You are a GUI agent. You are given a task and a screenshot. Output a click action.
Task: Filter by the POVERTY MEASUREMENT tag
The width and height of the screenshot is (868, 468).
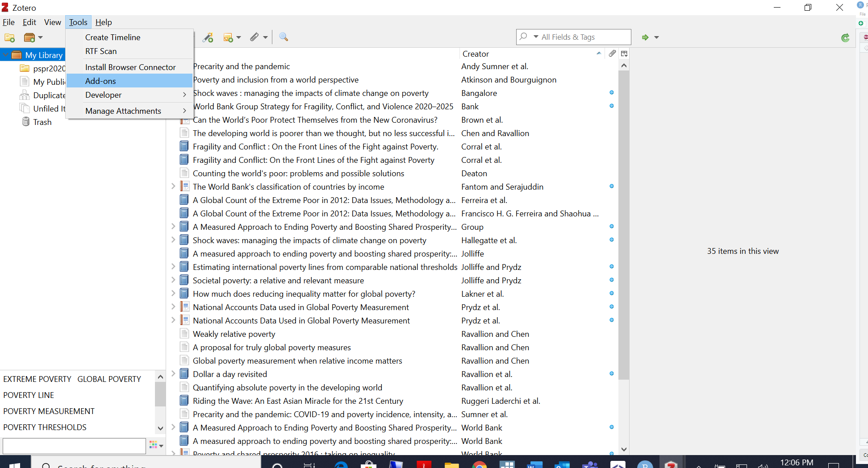click(49, 411)
